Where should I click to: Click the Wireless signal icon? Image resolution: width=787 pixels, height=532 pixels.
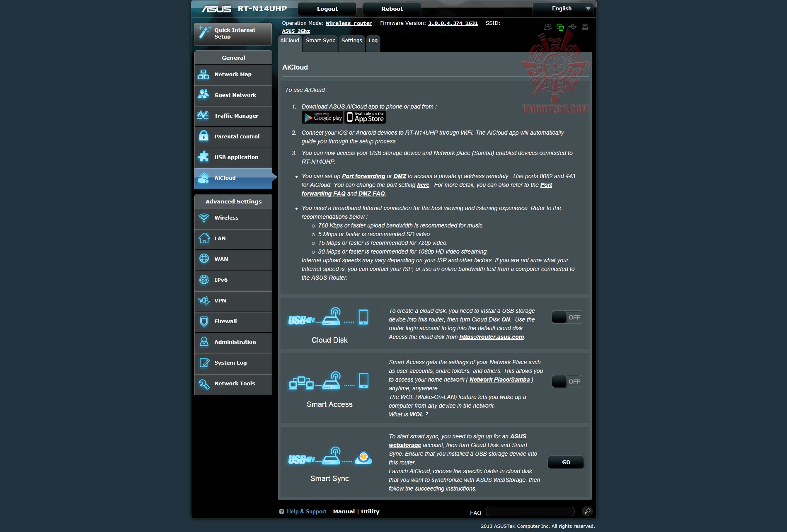coord(204,218)
